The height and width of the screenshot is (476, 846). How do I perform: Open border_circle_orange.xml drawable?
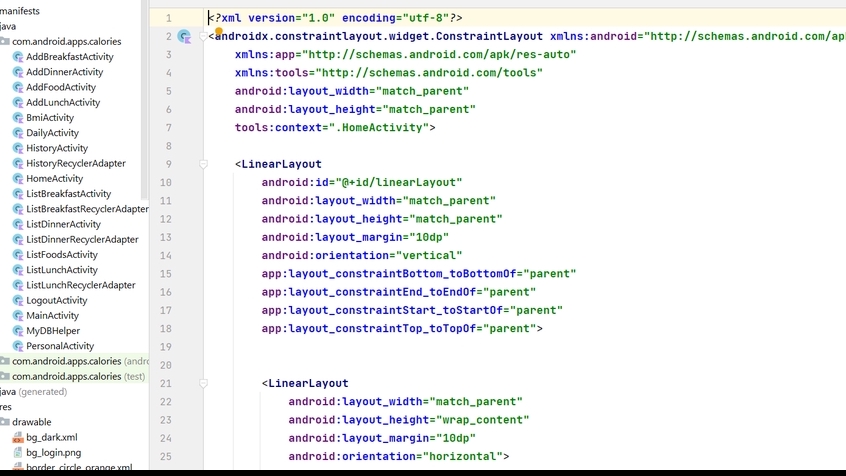(79, 467)
